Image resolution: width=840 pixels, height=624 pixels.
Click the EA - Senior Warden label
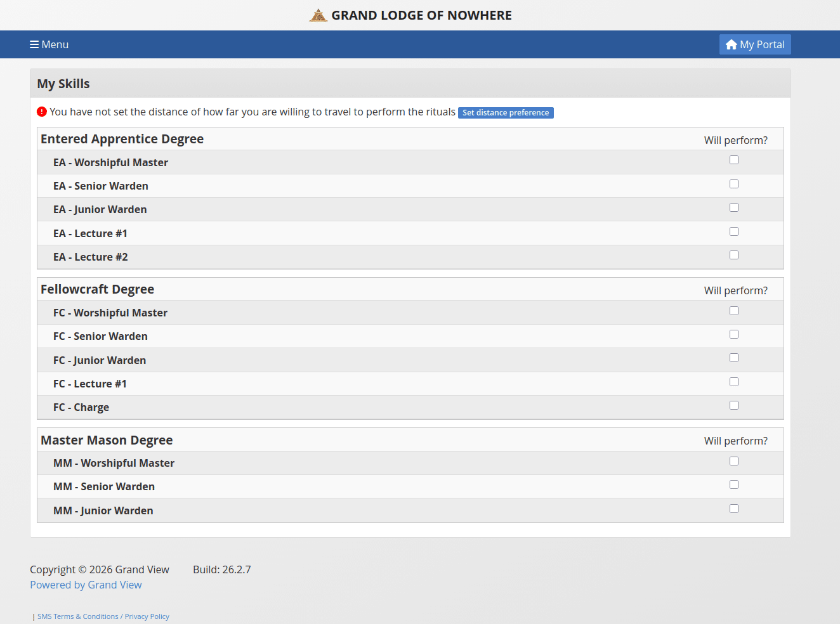[101, 186]
